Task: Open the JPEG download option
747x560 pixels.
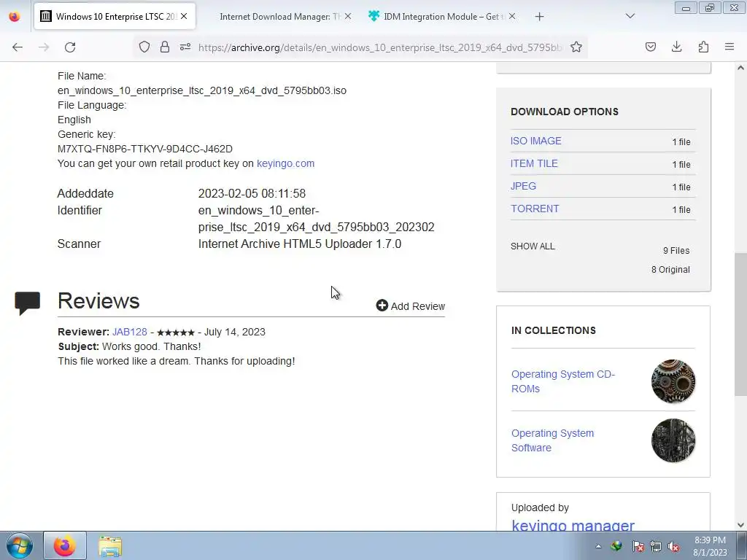Action: (x=523, y=186)
